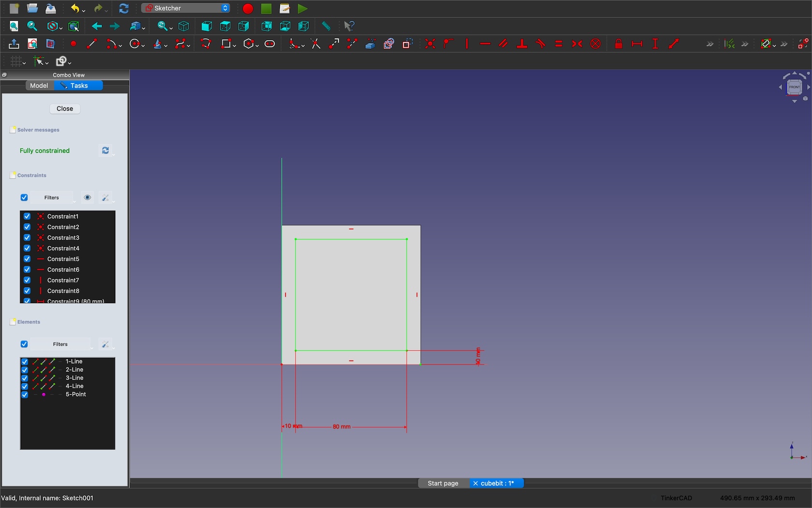Open the Start page tab
The height and width of the screenshot is (508, 812).
(x=443, y=483)
